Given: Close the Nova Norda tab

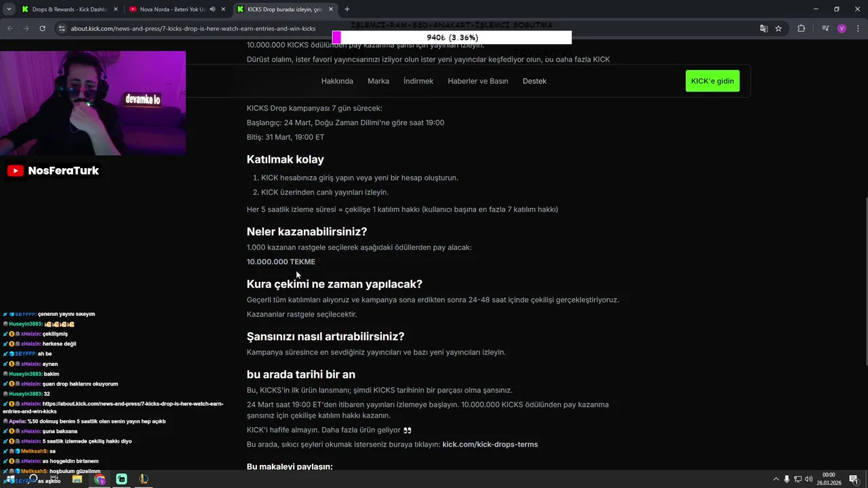Looking at the screenshot, I should [x=222, y=9].
